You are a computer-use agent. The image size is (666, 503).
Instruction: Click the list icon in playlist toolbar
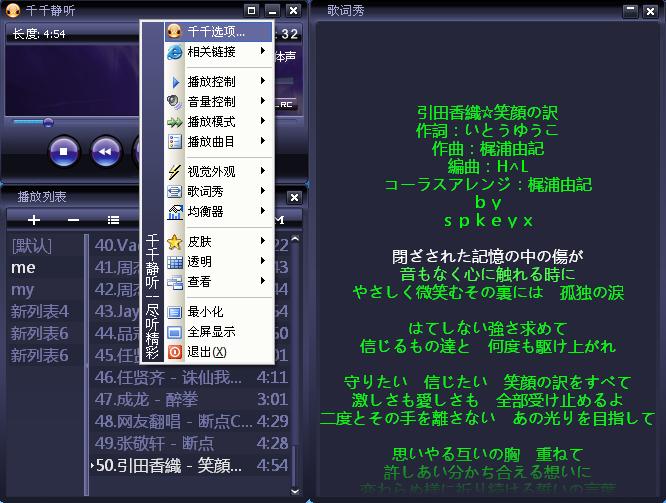[113, 220]
